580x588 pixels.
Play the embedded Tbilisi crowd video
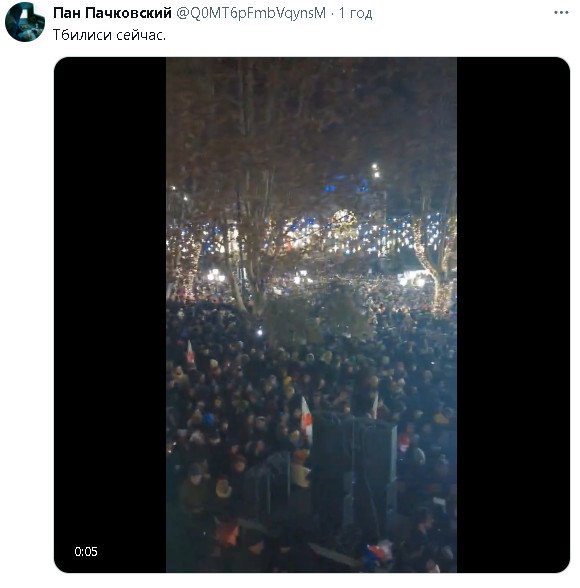click(x=312, y=315)
